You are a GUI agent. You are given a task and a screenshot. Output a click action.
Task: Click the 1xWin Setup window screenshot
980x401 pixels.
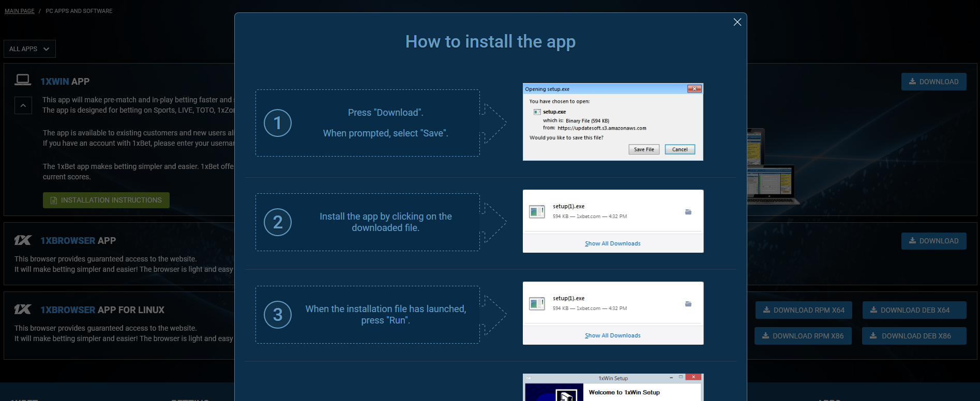(613, 387)
